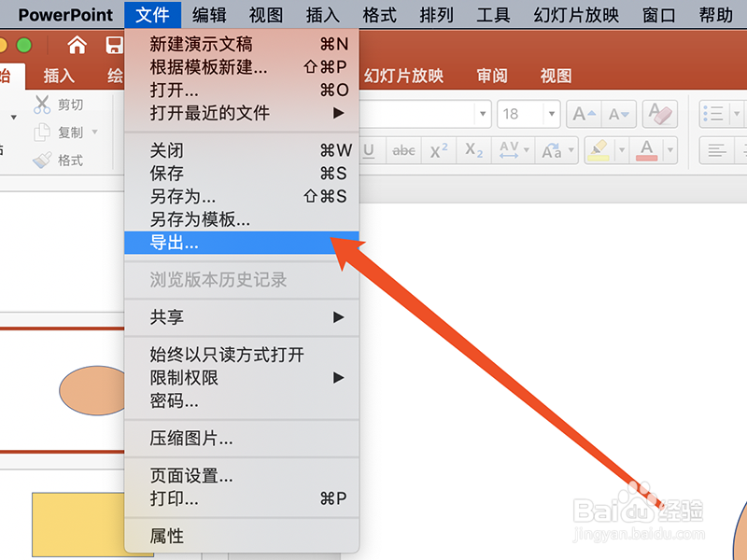
Task: Choose 打印... menu item
Action: (x=242, y=498)
